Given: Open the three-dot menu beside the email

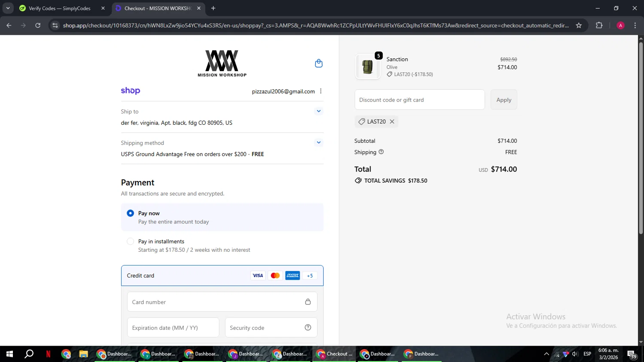Looking at the screenshot, I should (x=321, y=91).
